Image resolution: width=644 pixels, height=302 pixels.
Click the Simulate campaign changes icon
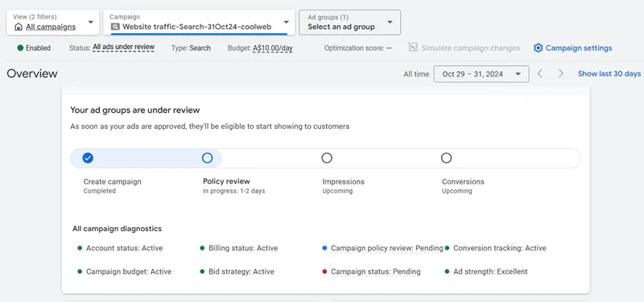413,48
